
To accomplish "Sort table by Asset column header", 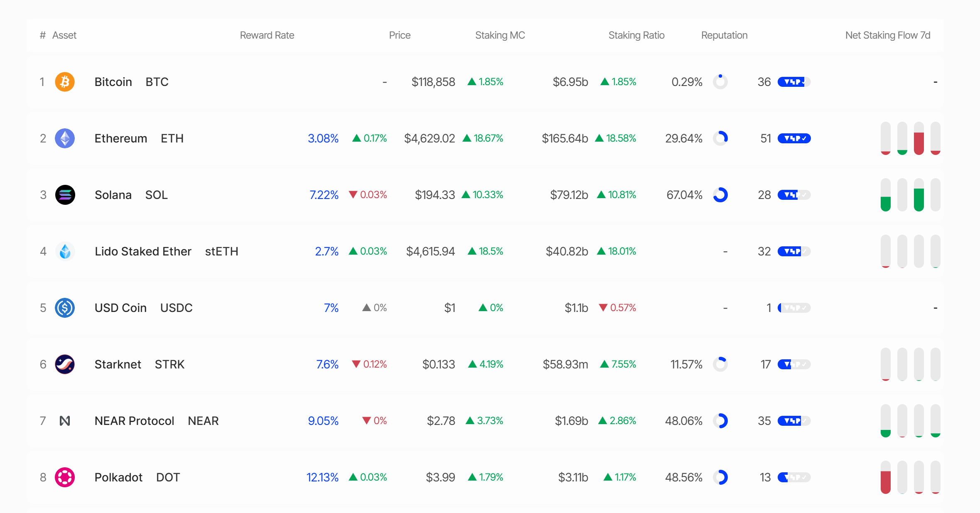I will click(x=64, y=35).
